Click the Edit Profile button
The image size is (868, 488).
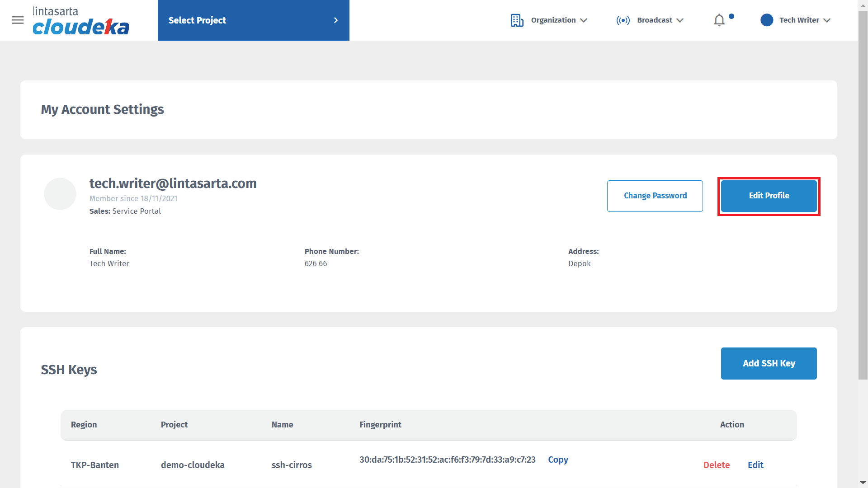point(769,196)
